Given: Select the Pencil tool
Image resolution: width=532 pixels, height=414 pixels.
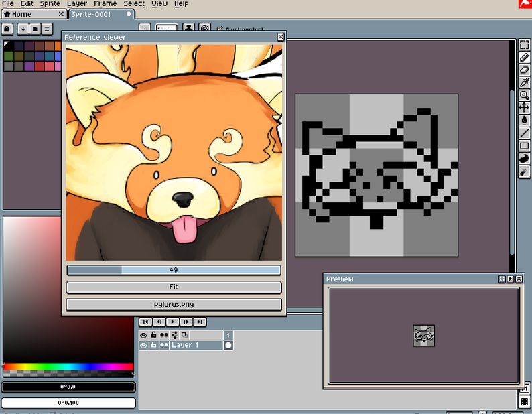Looking at the screenshot, I should (524, 58).
